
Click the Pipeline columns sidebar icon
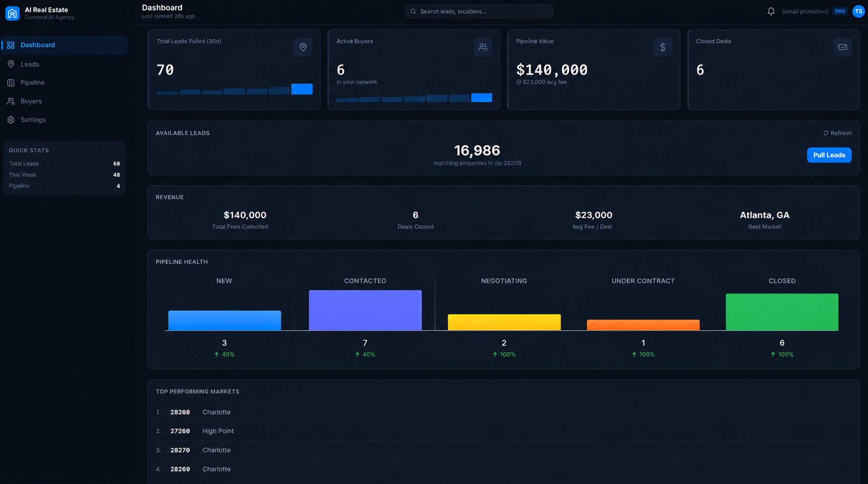pos(11,82)
